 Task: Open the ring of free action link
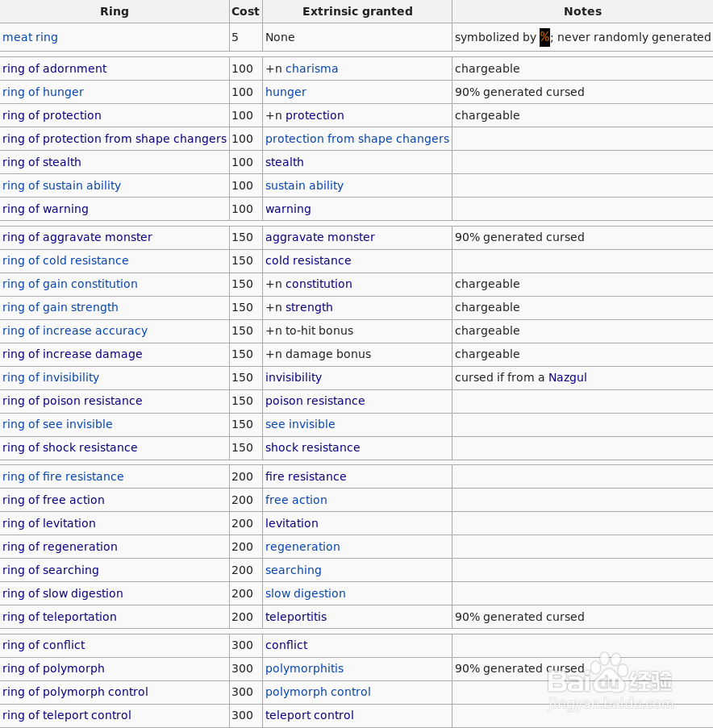pos(53,500)
